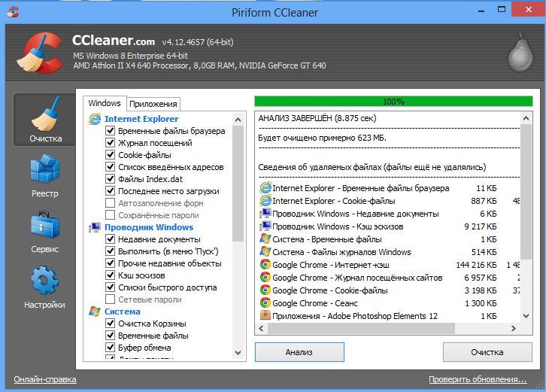Select Приложения - Adobe Photoshop Elements 12 row
This screenshot has height=392, width=546.
pyautogui.click(x=390, y=316)
